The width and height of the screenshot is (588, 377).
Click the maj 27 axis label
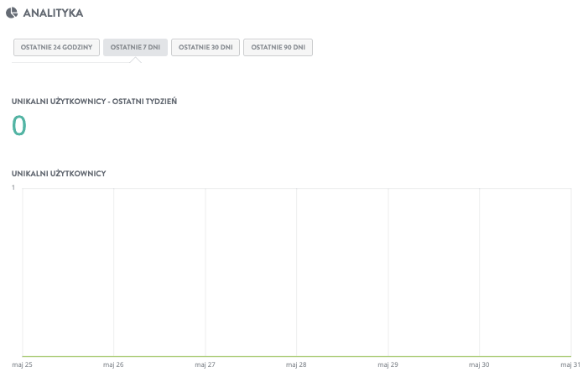tap(206, 364)
